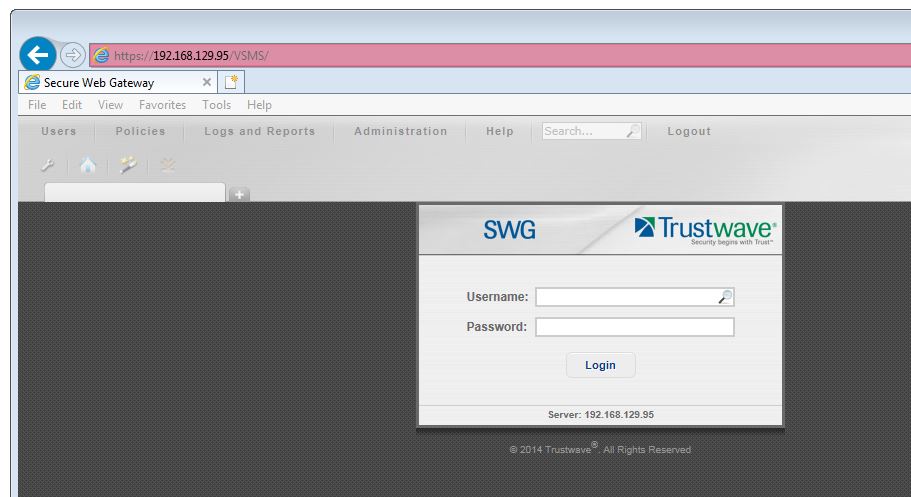Click the magnifier icon in the top search box
This screenshot has height=497, width=911.
pos(632,131)
